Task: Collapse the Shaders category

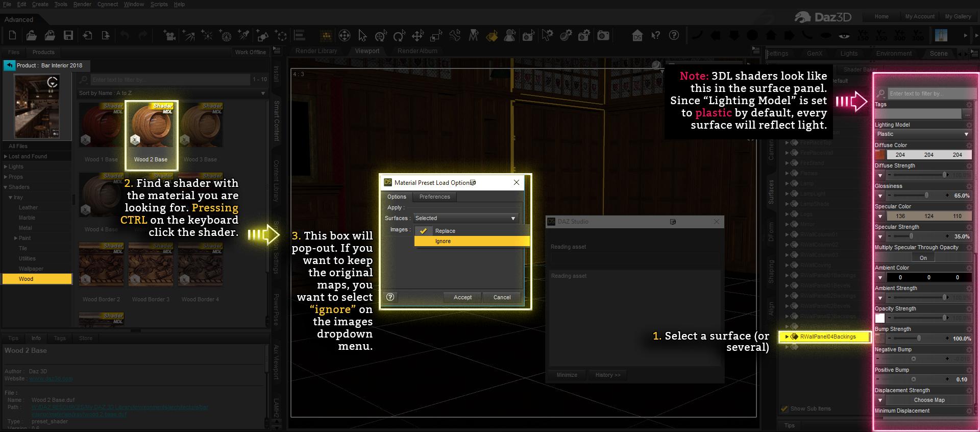Action: click(6, 187)
